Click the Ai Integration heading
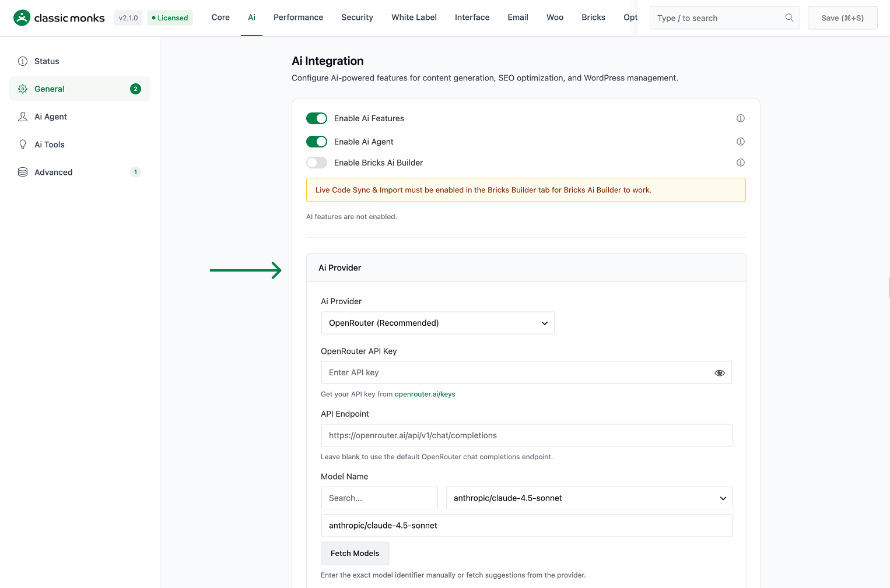 (327, 61)
